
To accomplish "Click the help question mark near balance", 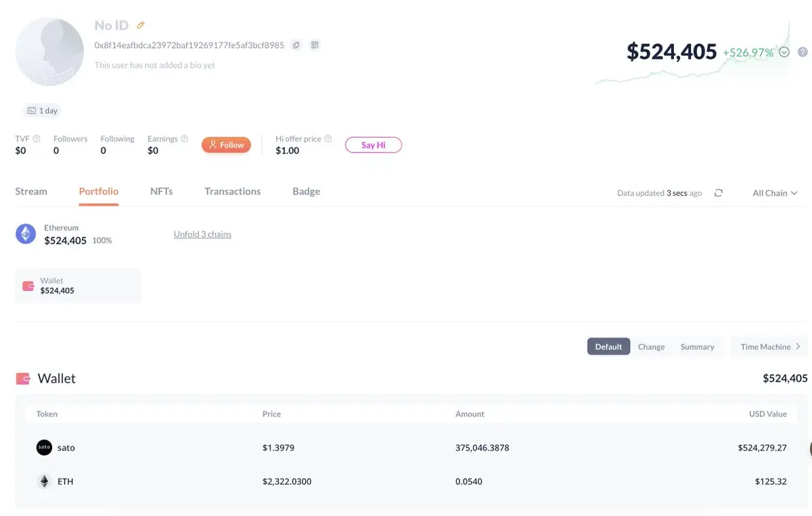I will point(803,52).
